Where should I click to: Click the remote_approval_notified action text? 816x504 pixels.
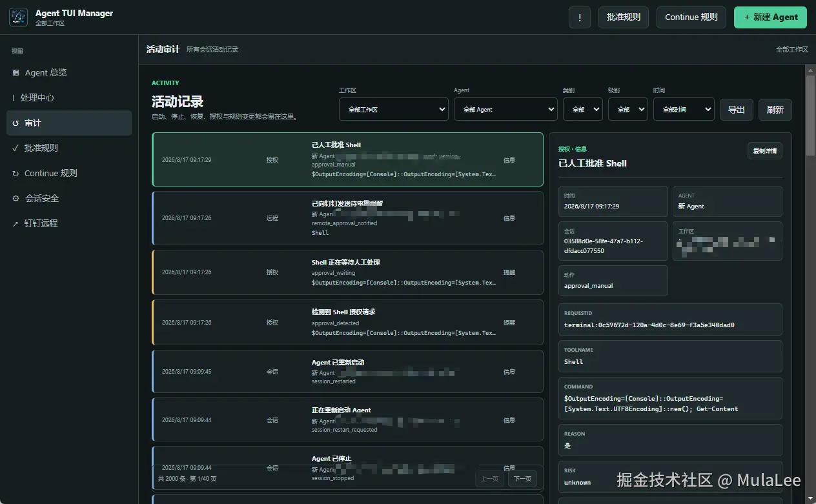(344, 223)
